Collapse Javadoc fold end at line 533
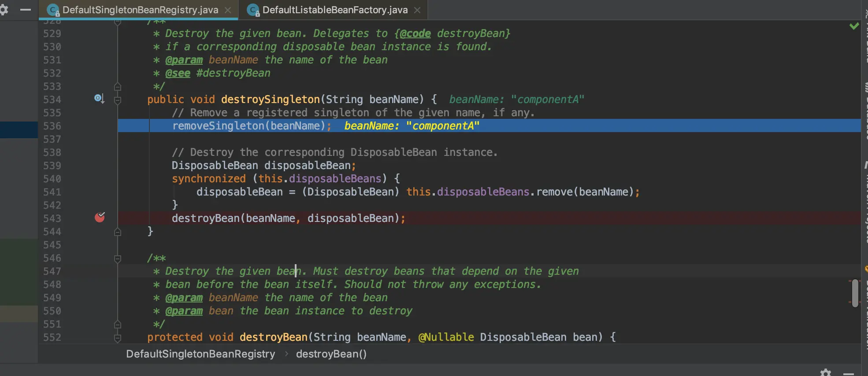 [x=118, y=86]
